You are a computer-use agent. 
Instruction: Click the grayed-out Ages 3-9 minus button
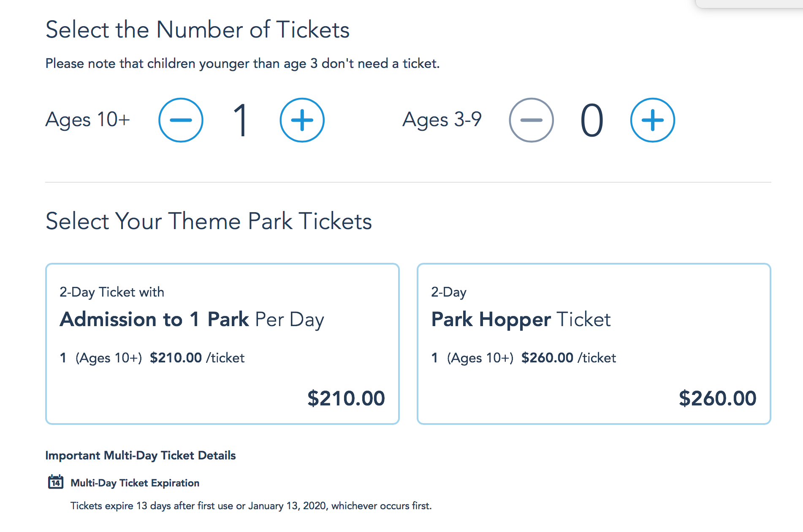coord(531,120)
